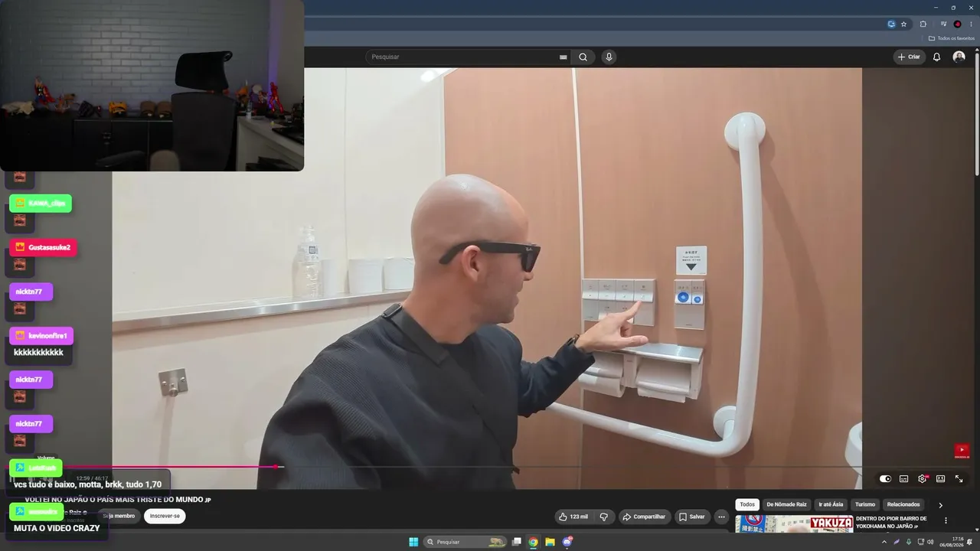Switch to theater mode
The image size is (980, 551).
[x=940, y=479]
